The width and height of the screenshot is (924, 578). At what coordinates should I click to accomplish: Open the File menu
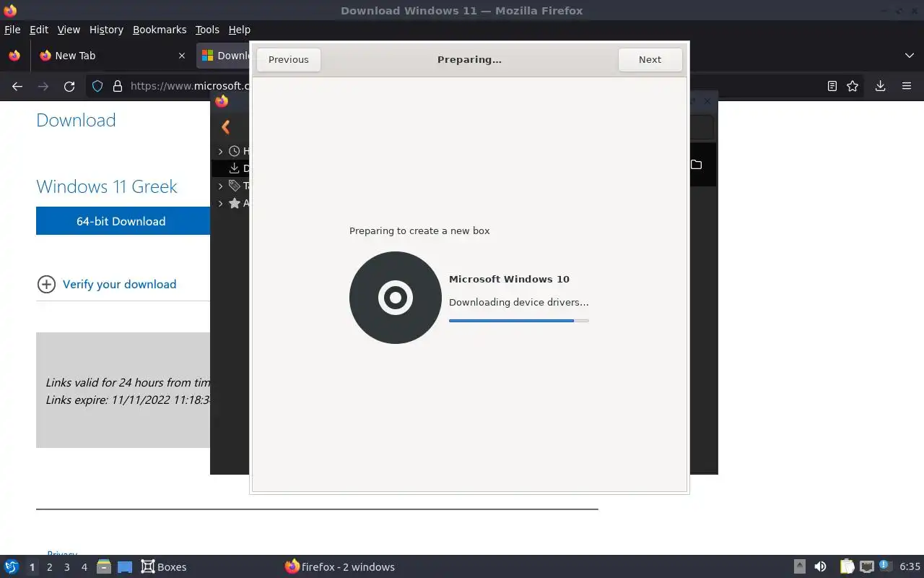(12, 30)
